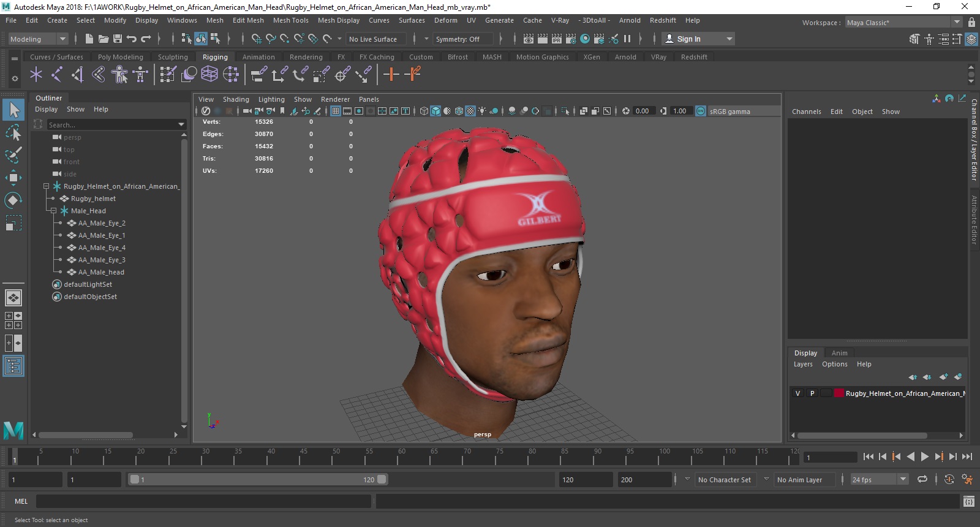The width and height of the screenshot is (980, 527).
Task: Choose the Rotate tool in toolbox
Action: point(13,200)
